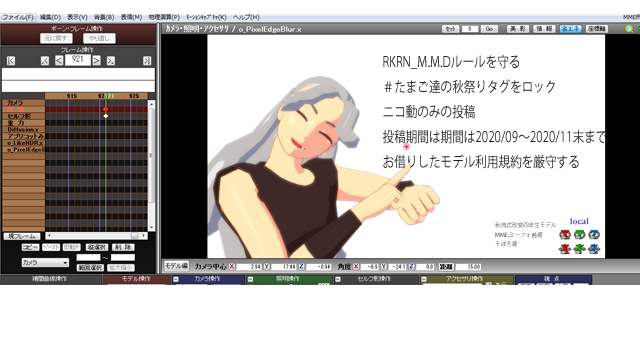Click the blue Z move gizmo icon
The image size is (640, 360).
594,249
